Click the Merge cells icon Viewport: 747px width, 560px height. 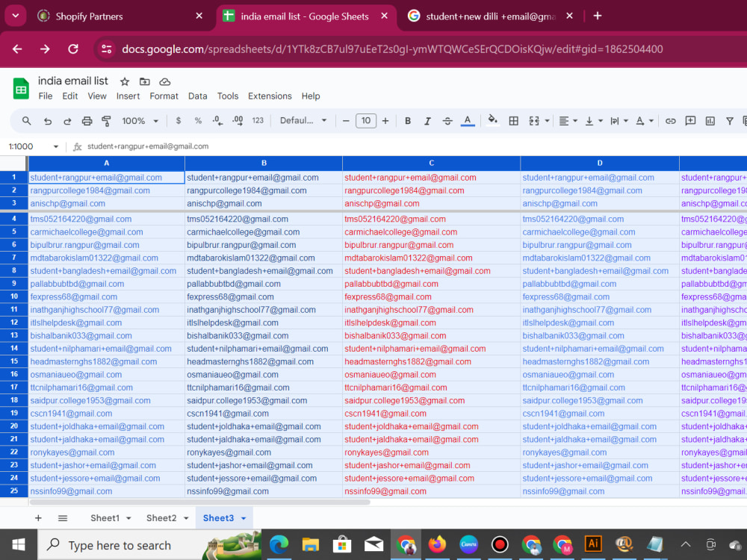coord(534,121)
